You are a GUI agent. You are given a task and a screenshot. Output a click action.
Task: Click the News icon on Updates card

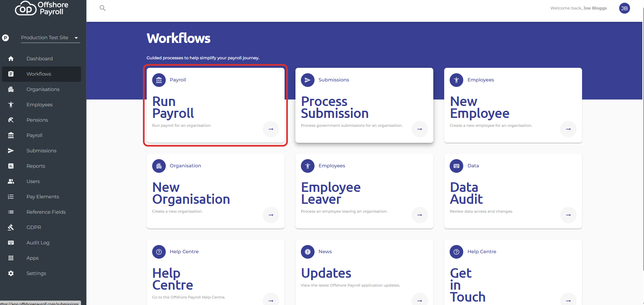308,252
